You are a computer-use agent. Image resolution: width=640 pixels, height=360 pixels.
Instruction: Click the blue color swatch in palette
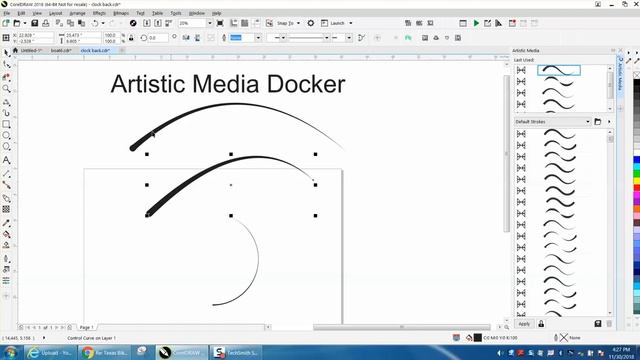pos(636,160)
